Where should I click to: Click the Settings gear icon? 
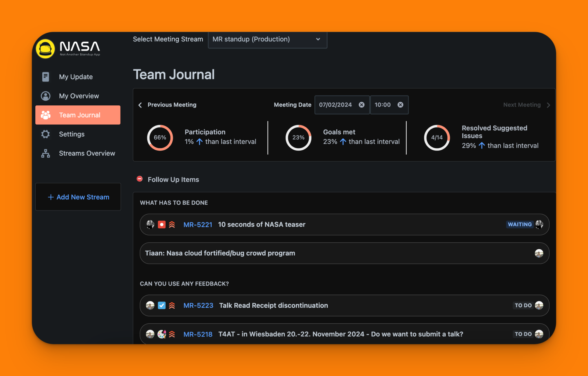pyautogui.click(x=46, y=134)
